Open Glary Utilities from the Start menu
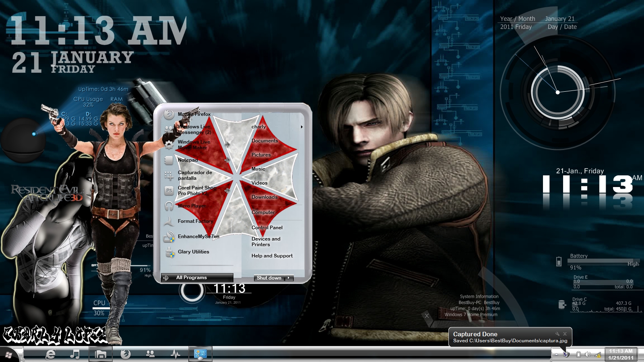The width and height of the screenshot is (644, 362). (x=194, y=252)
